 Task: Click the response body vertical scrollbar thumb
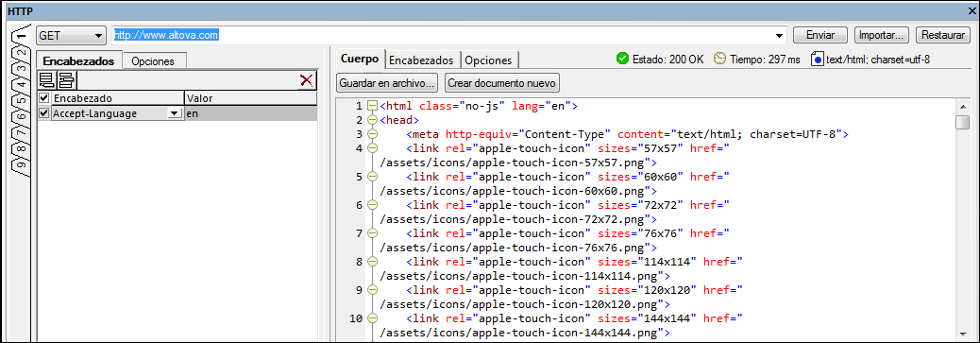coord(962,122)
